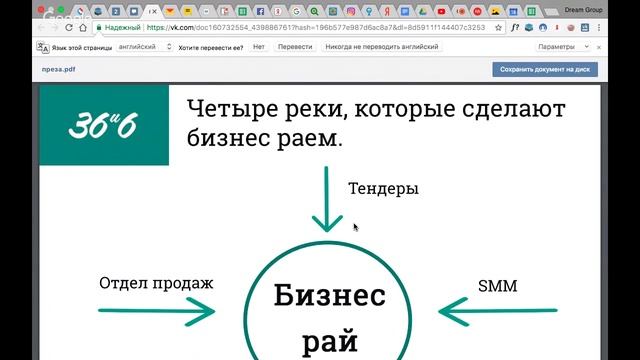Click the blue layered extension icon in toolbar
640x360 pixels.
click(529, 27)
